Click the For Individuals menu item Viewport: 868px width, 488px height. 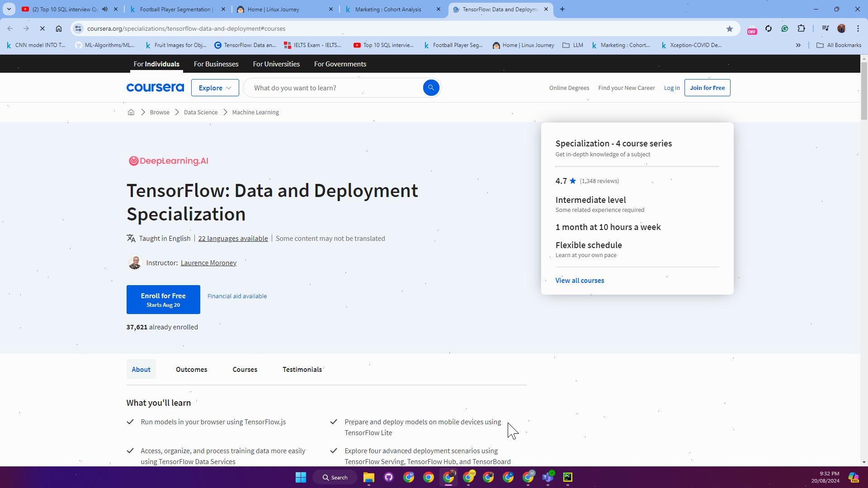[x=156, y=64]
